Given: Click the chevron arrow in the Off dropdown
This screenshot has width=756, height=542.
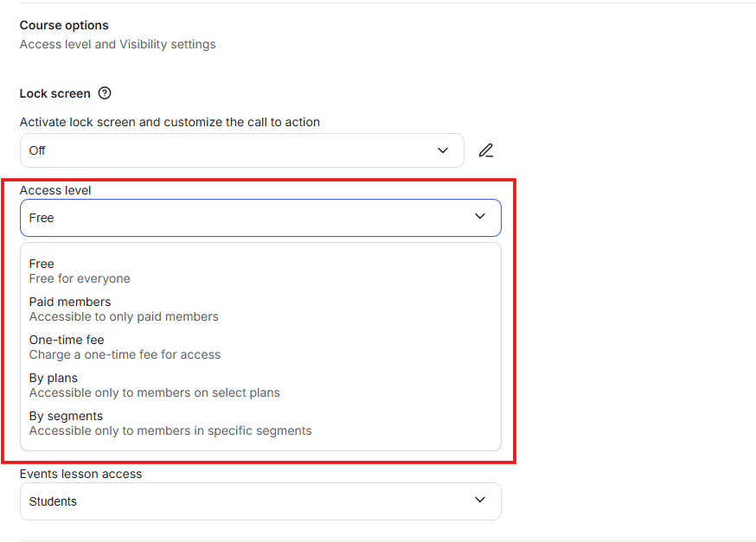Looking at the screenshot, I should pyautogui.click(x=443, y=150).
